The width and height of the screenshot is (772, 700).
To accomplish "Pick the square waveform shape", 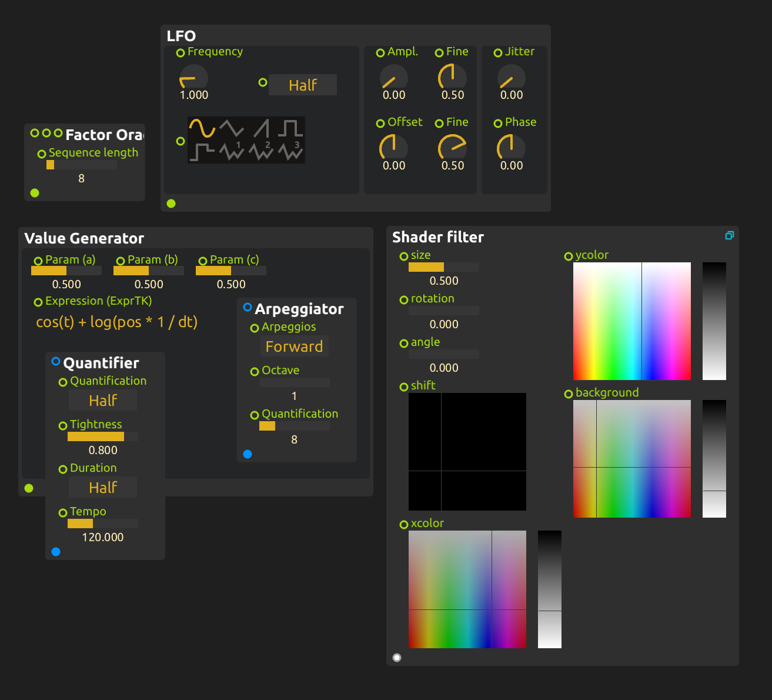I will pyautogui.click(x=290, y=128).
